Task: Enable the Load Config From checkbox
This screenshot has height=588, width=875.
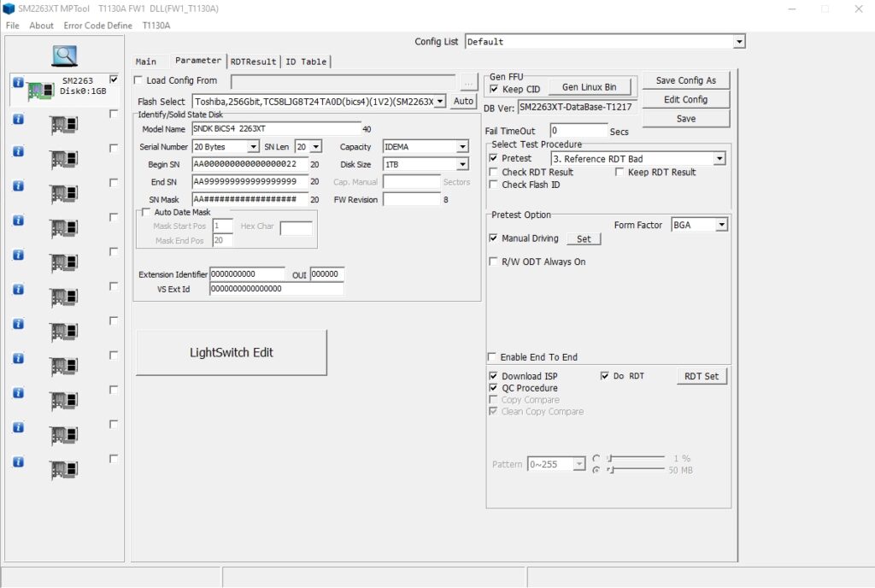Action: click(138, 80)
